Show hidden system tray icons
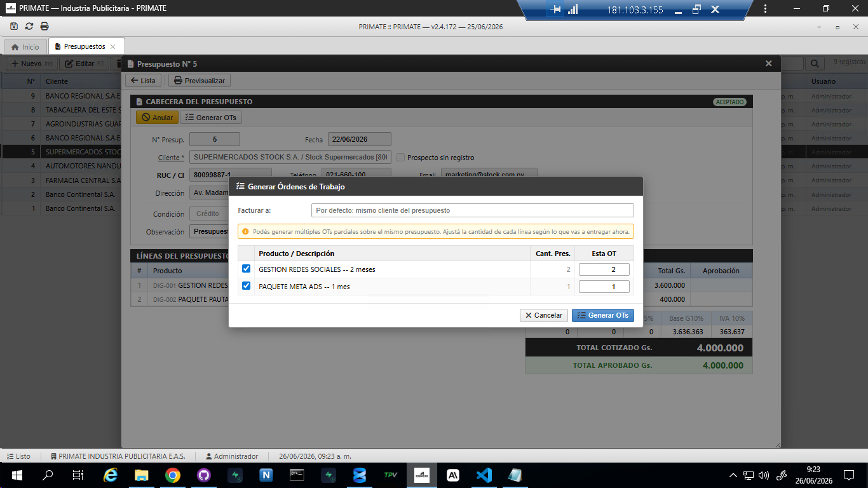The width and height of the screenshot is (868, 488). (x=733, y=475)
